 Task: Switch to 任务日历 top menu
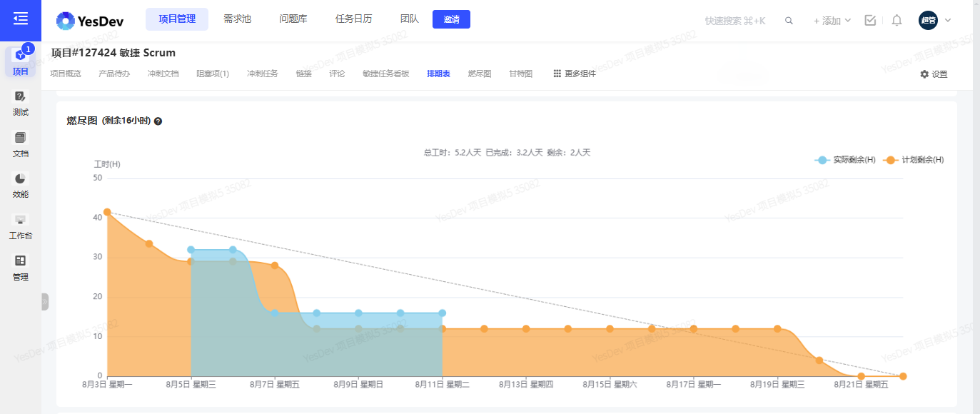[x=354, y=19]
